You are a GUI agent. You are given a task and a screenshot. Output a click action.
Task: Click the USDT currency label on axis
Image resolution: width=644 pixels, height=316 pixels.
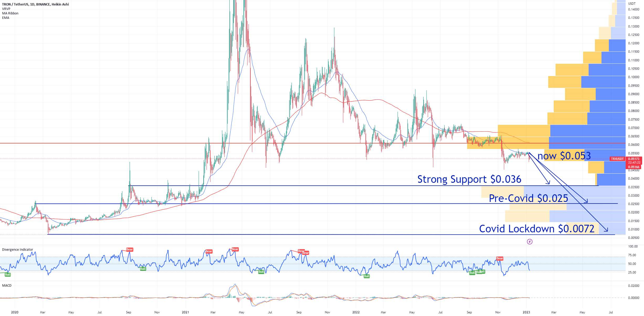click(x=632, y=4)
